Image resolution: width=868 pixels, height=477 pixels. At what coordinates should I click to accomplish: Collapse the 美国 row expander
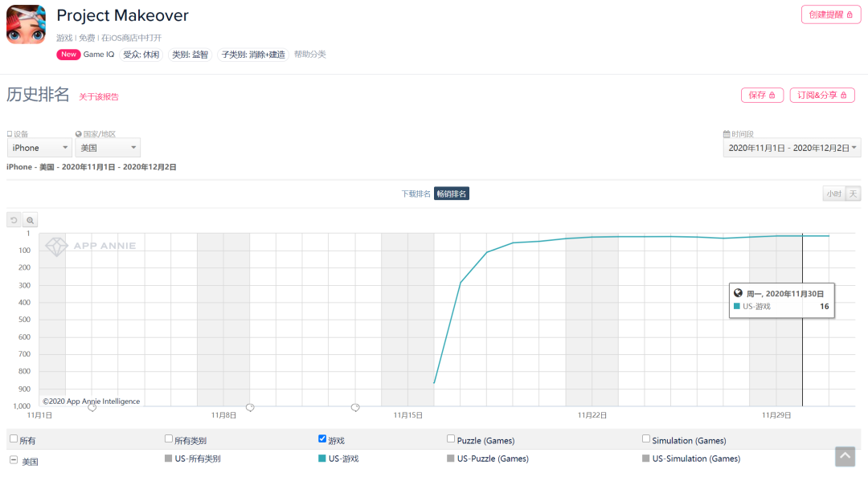click(14, 460)
